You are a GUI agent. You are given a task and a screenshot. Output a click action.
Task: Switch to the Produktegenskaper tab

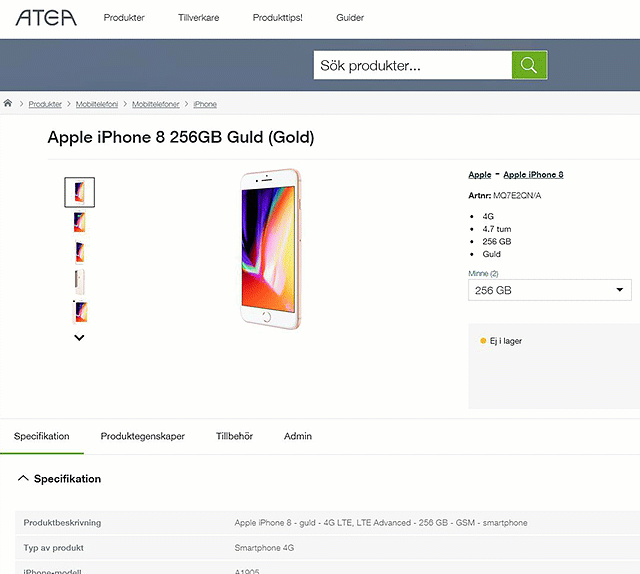142,436
